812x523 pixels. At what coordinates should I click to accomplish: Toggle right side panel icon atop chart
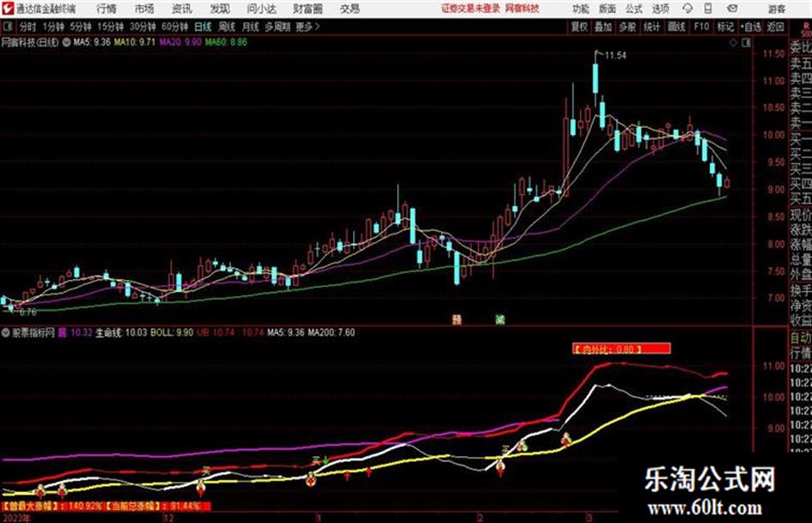(746, 43)
